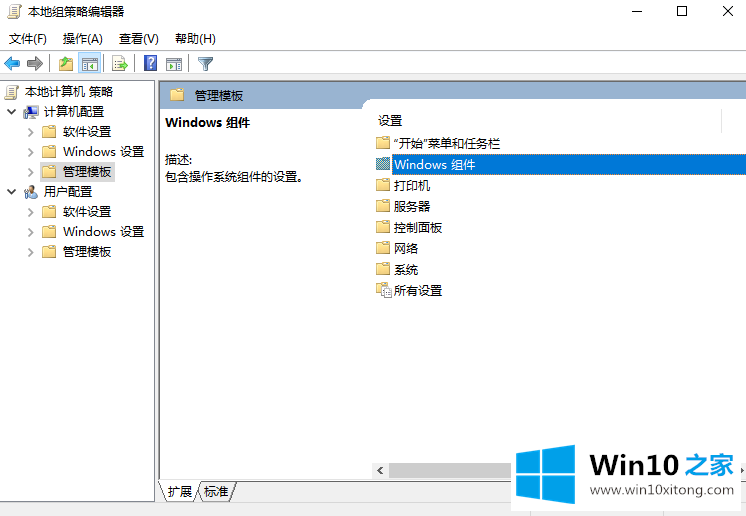
Task: Click the horizontal scrollbar thumb
Action: pyautogui.click(x=452, y=470)
